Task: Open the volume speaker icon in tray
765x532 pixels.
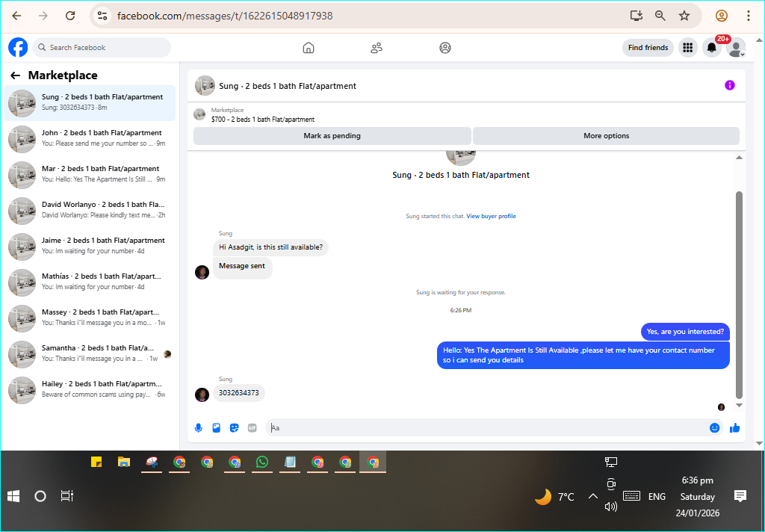Action: pyautogui.click(x=611, y=507)
